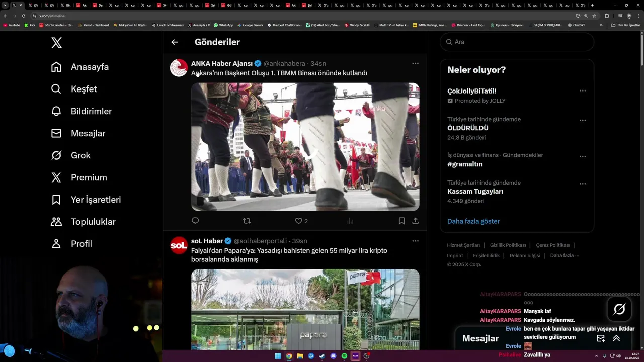Click Daha fazla göster under trends

point(473,221)
